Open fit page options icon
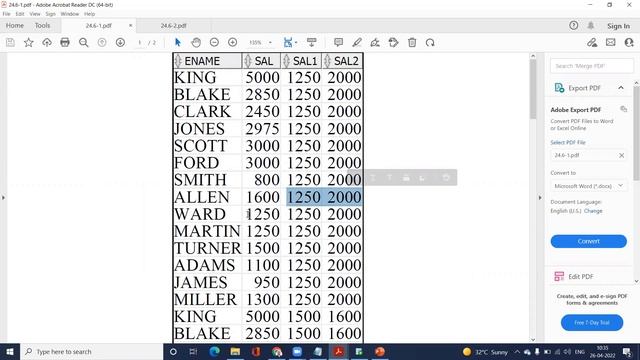Image resolution: width=640 pixels, height=360 pixels. click(289, 42)
